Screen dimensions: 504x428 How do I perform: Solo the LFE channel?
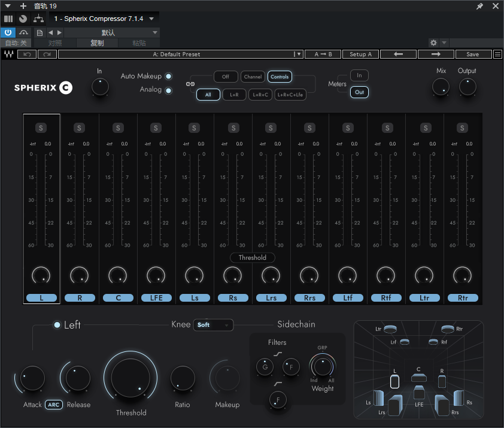[x=156, y=128]
